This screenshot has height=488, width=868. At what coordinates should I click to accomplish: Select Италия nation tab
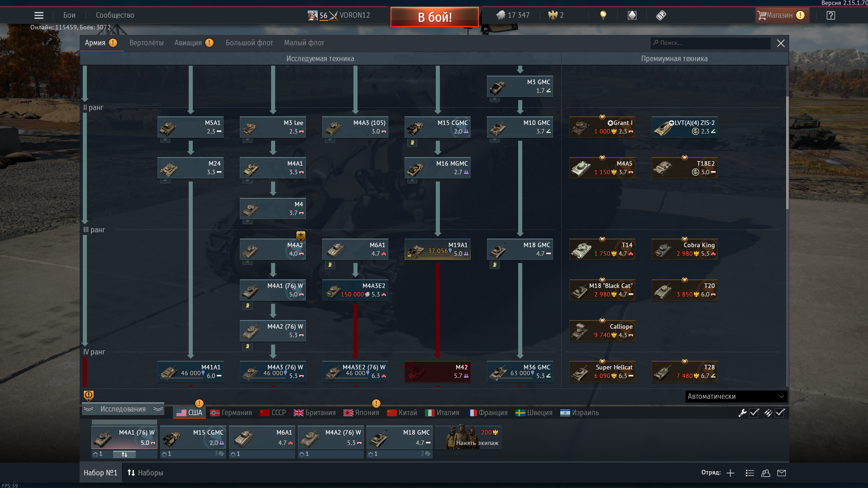[x=442, y=413]
